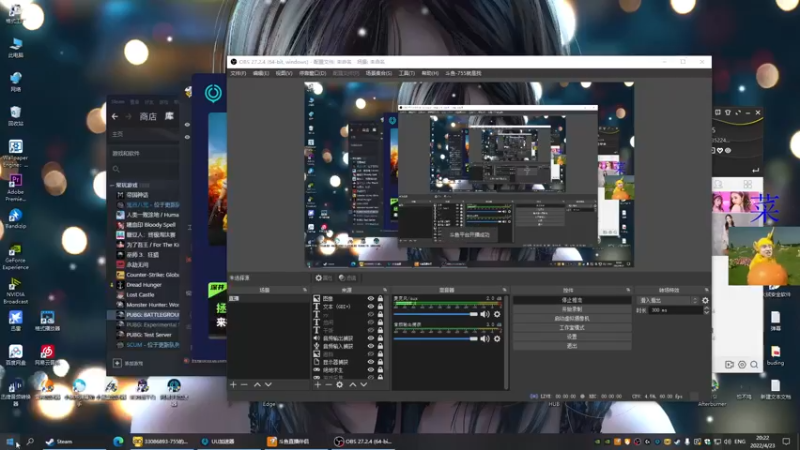
Task: Open OBS 文件(F) menu
Action: (238, 73)
